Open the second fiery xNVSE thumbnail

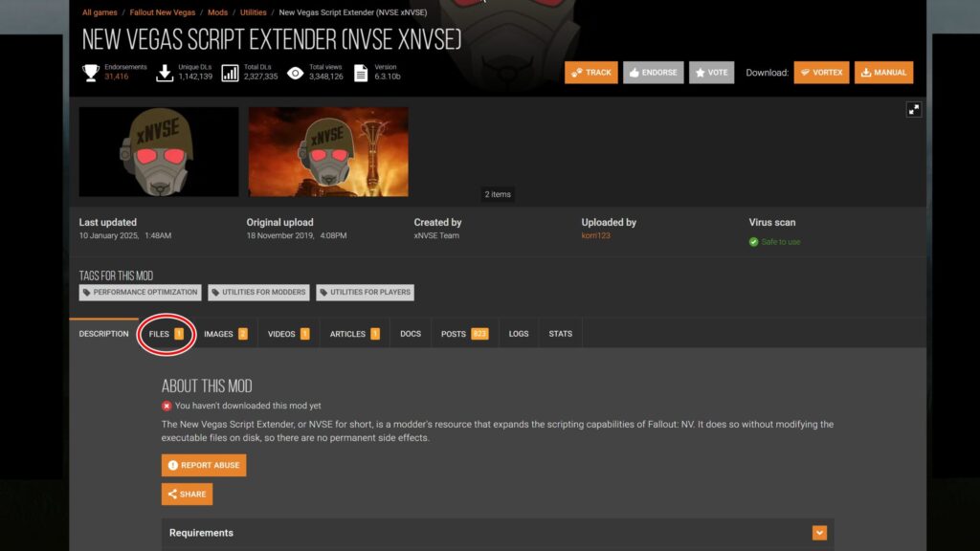[x=328, y=151]
